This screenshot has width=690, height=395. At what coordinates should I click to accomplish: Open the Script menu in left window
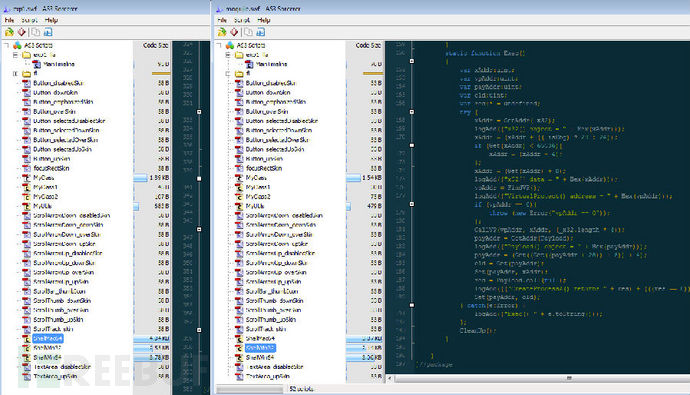click(29, 20)
